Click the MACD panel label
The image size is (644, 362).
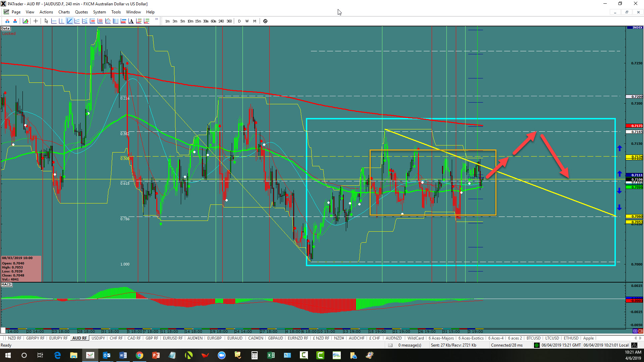point(6,285)
